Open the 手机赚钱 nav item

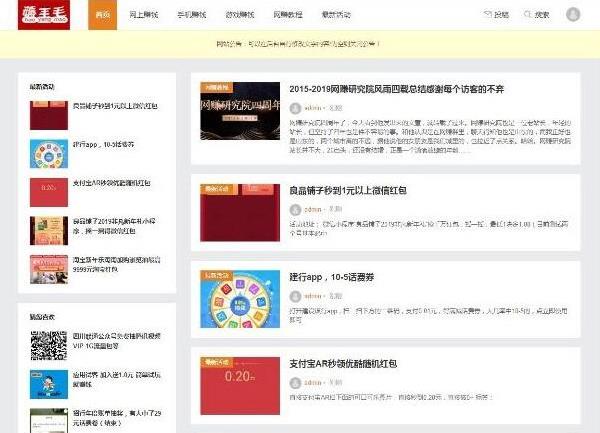click(x=192, y=15)
